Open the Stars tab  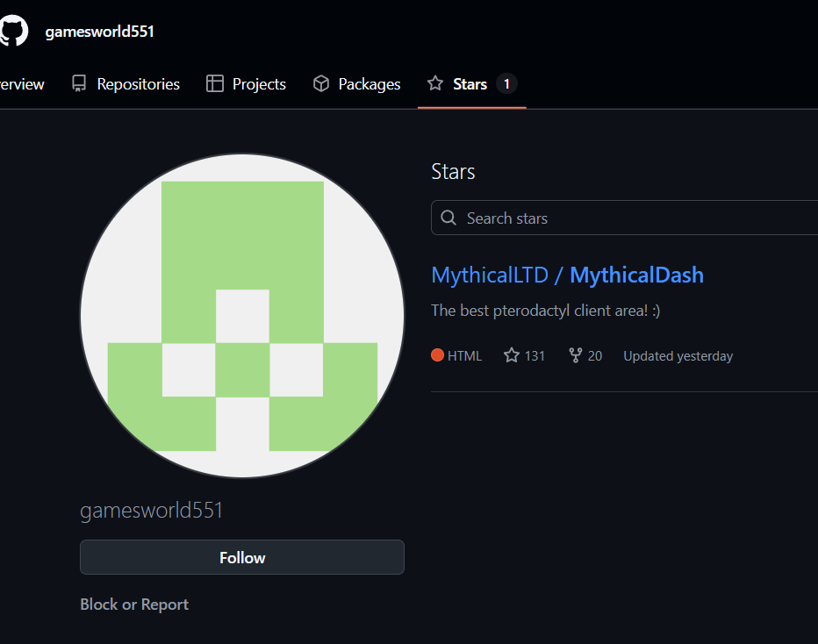coord(468,83)
